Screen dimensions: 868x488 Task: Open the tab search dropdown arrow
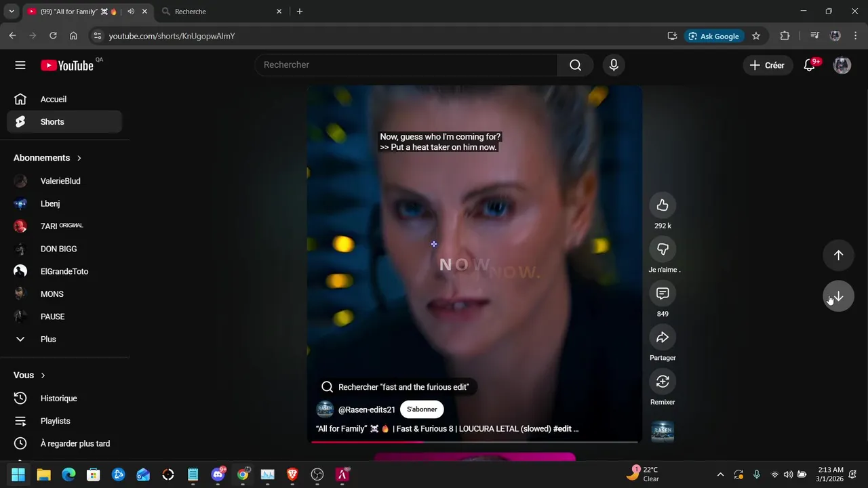pyautogui.click(x=12, y=12)
